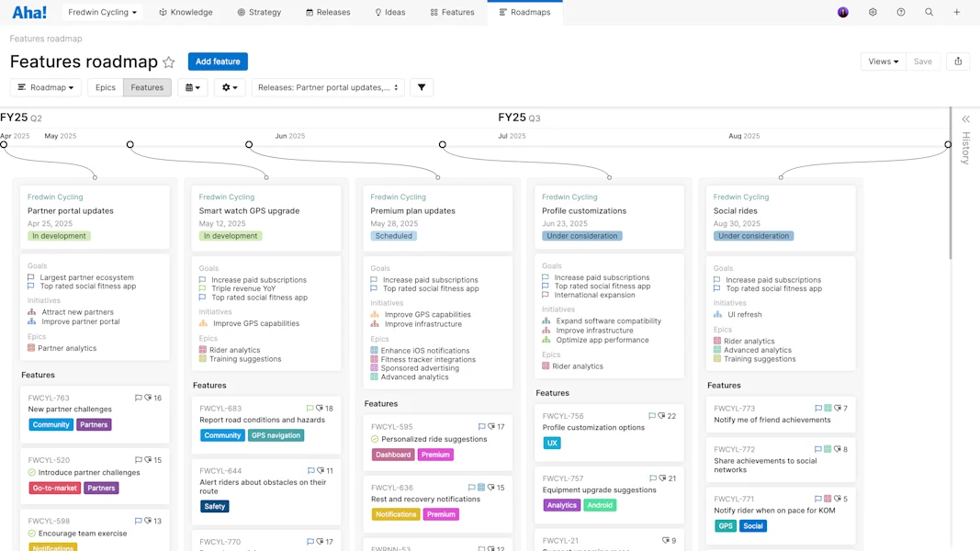Click flag icon on FWCYL-756
This screenshot has width=980, height=551.
pos(652,416)
